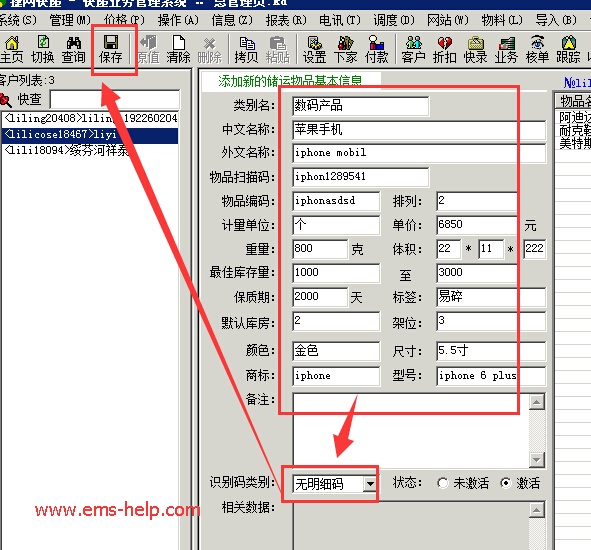Select the 激活 active radio button
The height and width of the screenshot is (550, 591).
coord(505,483)
